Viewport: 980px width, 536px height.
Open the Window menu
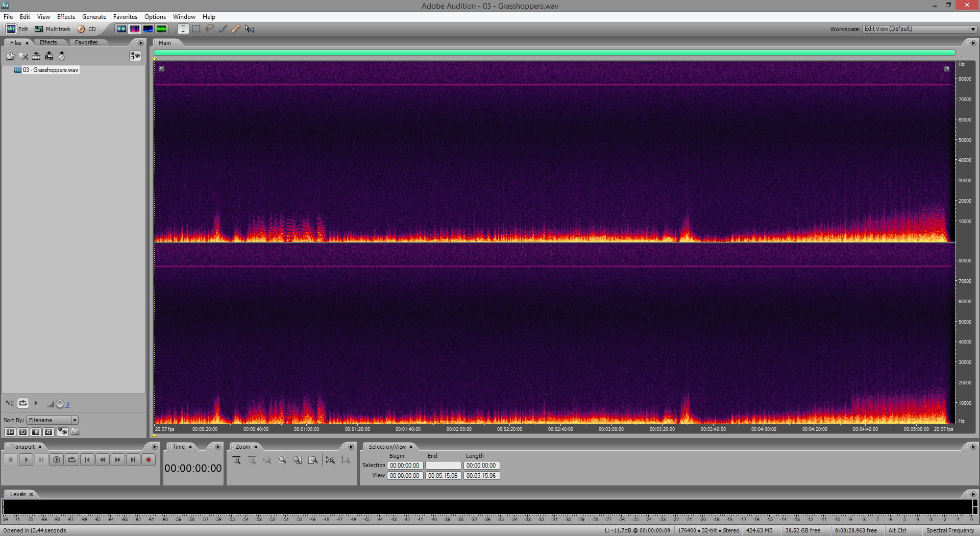tap(184, 17)
